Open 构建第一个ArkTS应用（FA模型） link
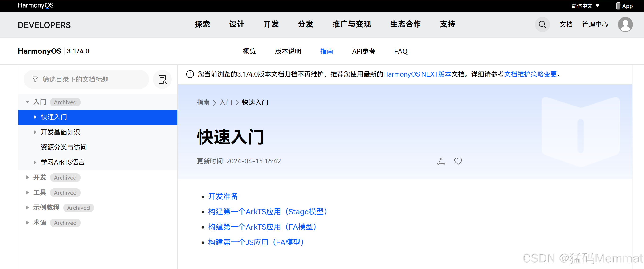This screenshot has width=644, height=269. tap(262, 227)
